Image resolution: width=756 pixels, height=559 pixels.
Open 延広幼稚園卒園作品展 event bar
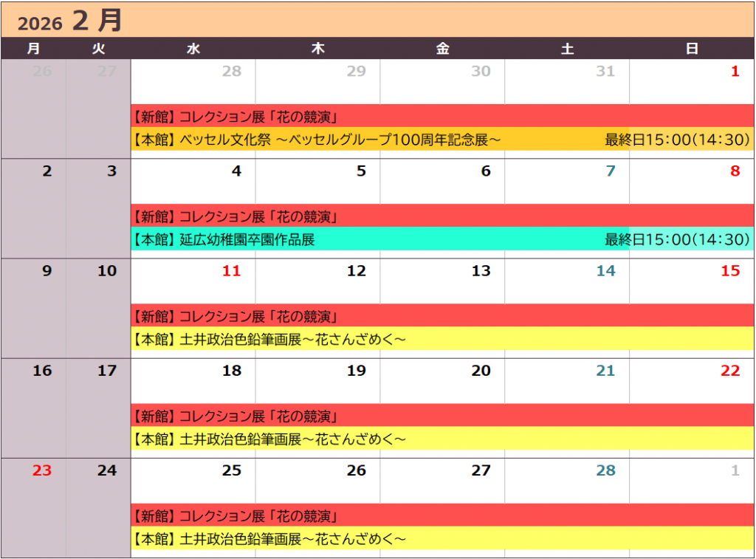coord(247,240)
